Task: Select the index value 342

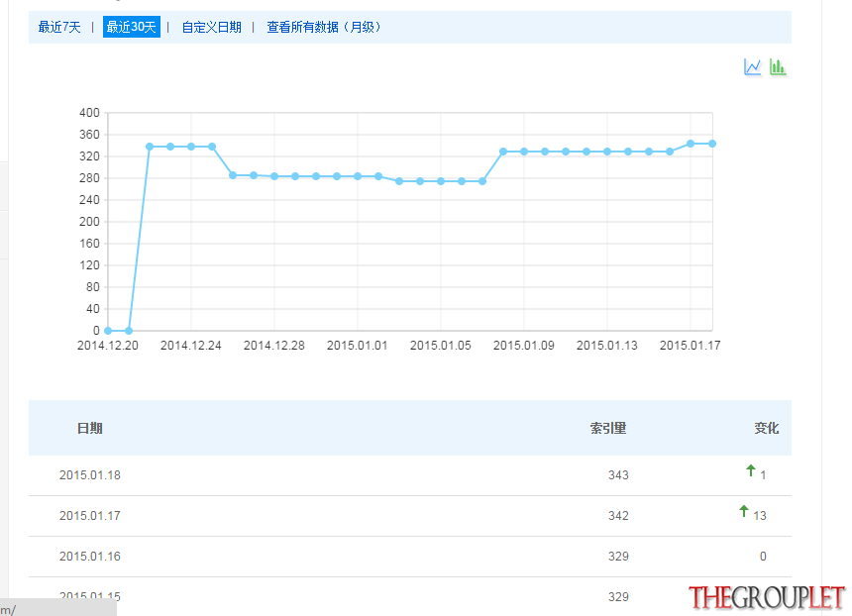Action: [618, 516]
